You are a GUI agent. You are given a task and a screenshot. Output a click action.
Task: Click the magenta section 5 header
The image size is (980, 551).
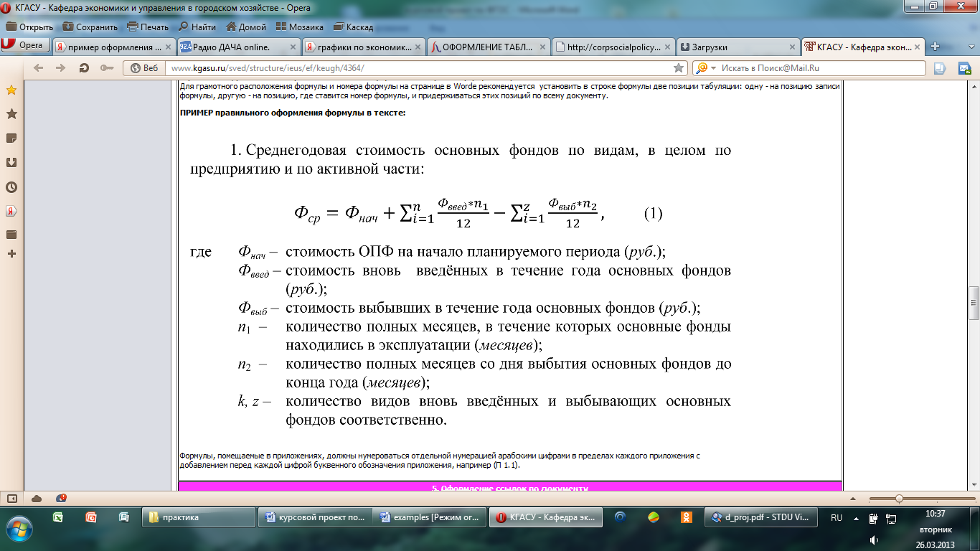pos(509,487)
